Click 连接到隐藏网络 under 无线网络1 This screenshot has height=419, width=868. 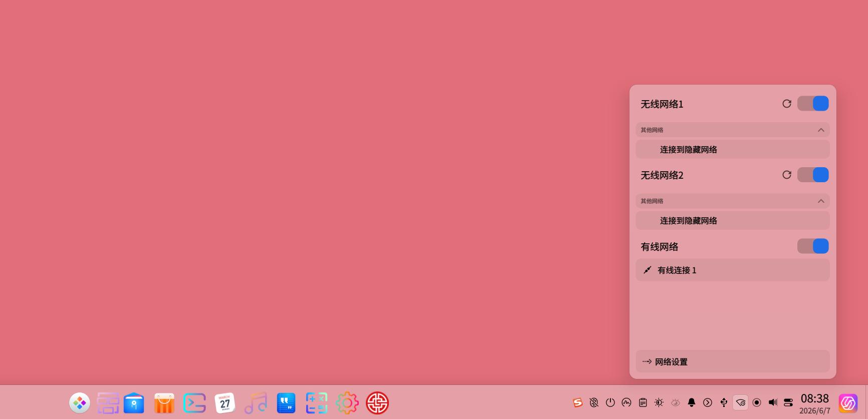(733, 150)
